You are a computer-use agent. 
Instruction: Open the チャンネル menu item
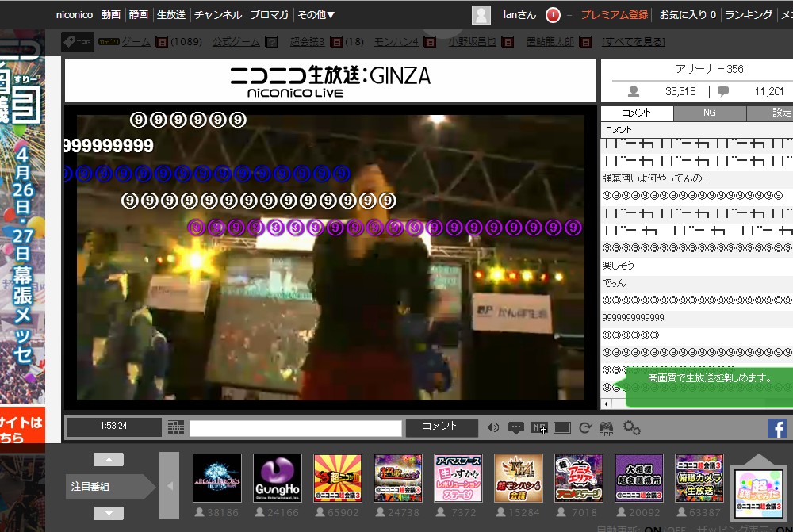218,14
